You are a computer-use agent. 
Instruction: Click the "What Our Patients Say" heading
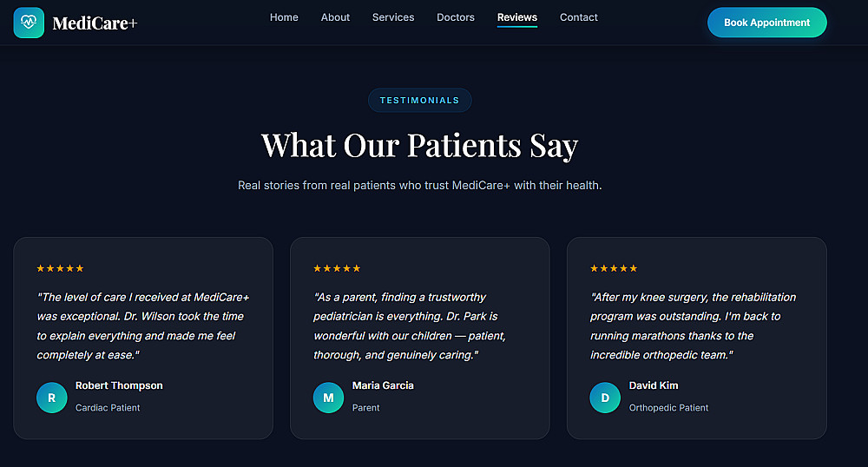(x=420, y=145)
